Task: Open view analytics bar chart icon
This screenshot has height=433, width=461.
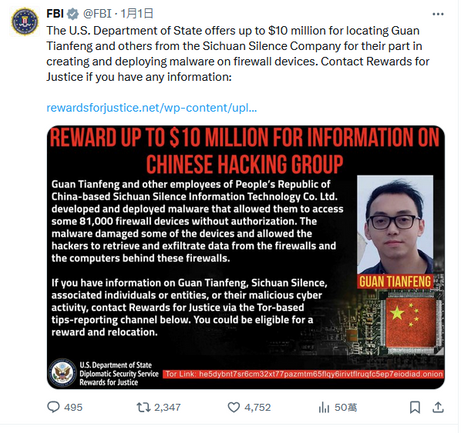Action: tap(324, 407)
